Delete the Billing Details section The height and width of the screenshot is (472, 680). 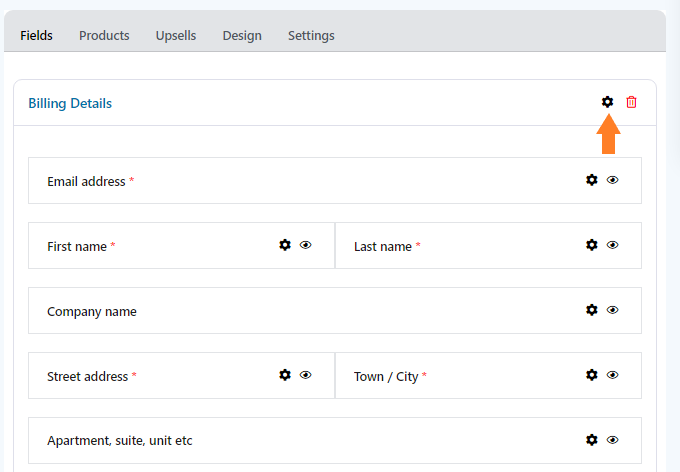[x=631, y=102]
